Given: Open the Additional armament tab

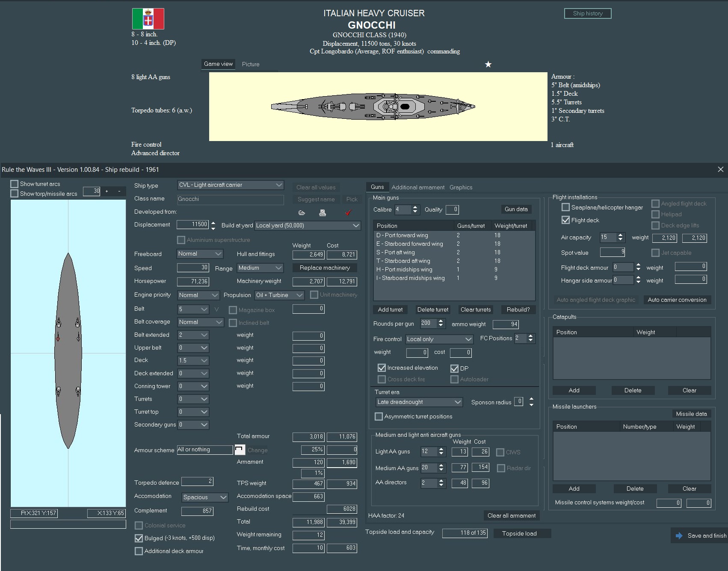Looking at the screenshot, I should [418, 187].
